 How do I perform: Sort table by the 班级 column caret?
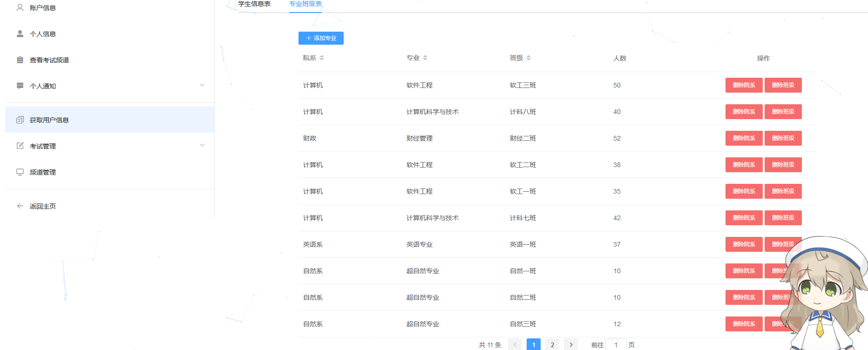tap(529, 58)
